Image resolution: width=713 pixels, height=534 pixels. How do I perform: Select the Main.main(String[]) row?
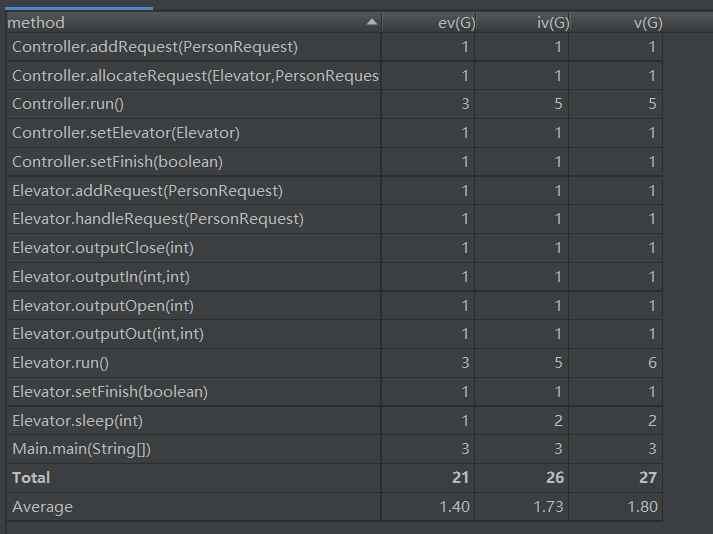tap(81, 449)
